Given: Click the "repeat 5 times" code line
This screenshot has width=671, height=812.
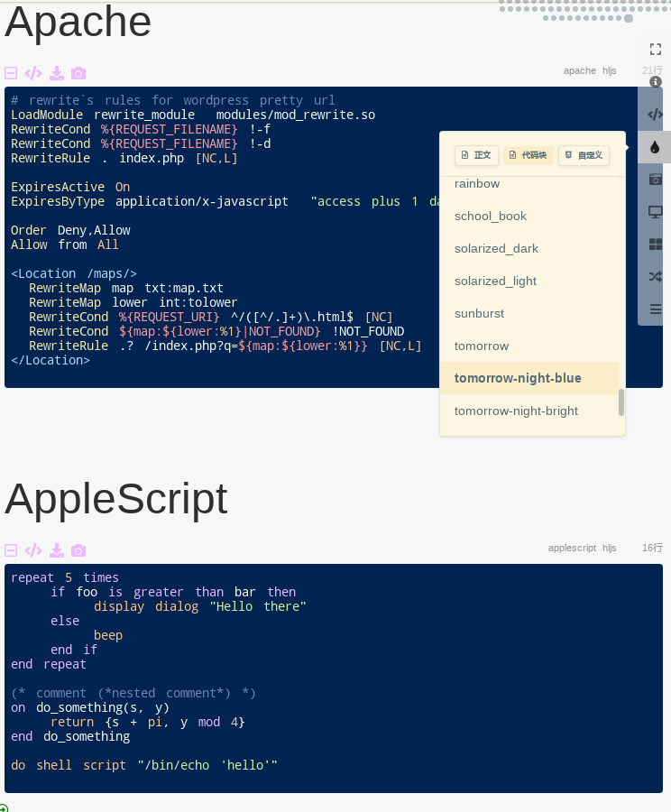Looking at the screenshot, I should point(65,577).
